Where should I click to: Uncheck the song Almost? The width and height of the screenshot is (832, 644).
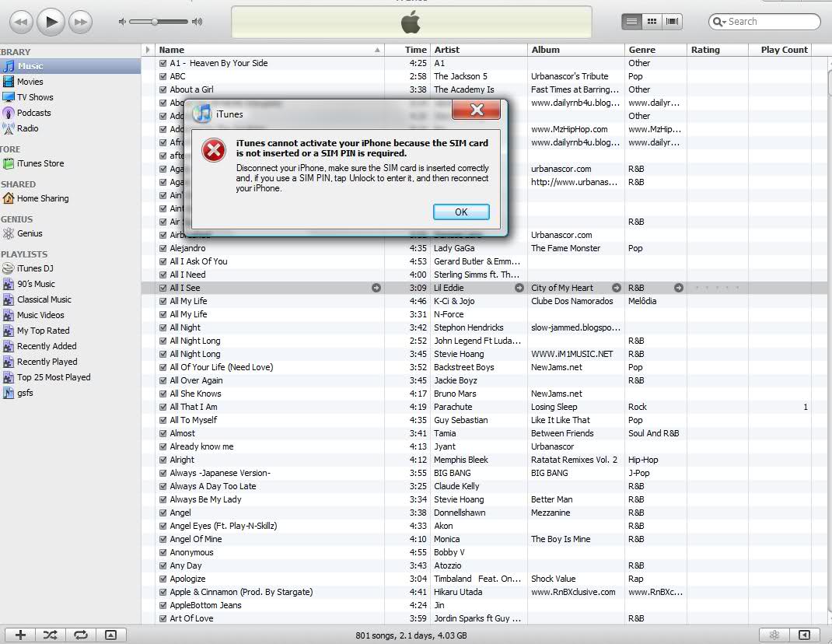[163, 433]
